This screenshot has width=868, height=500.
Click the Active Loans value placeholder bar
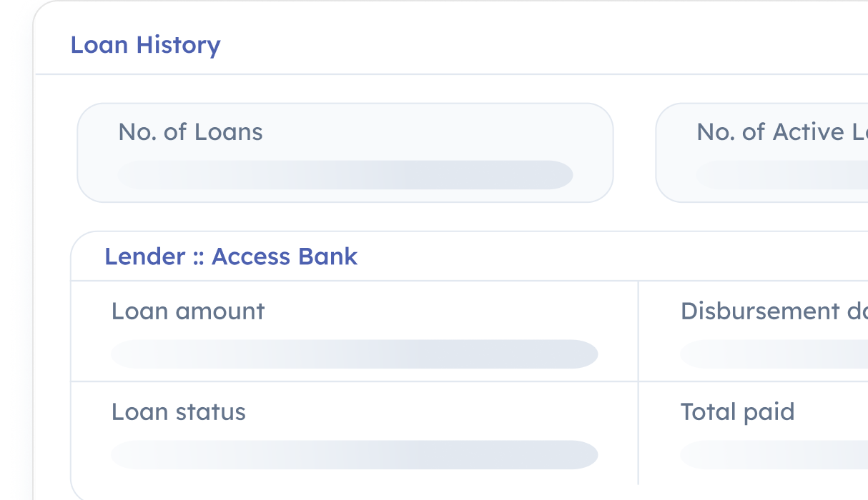coord(782,175)
